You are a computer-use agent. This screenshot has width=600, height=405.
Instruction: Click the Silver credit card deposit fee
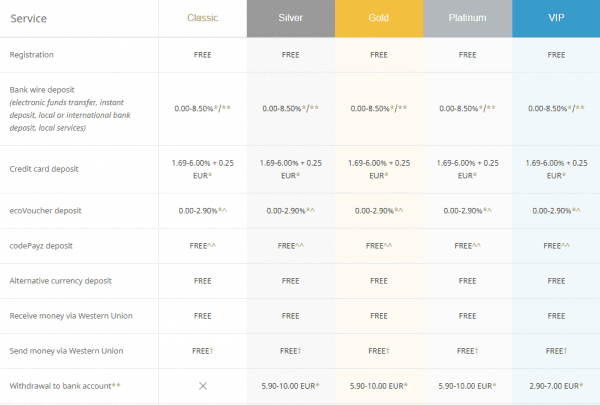click(290, 169)
